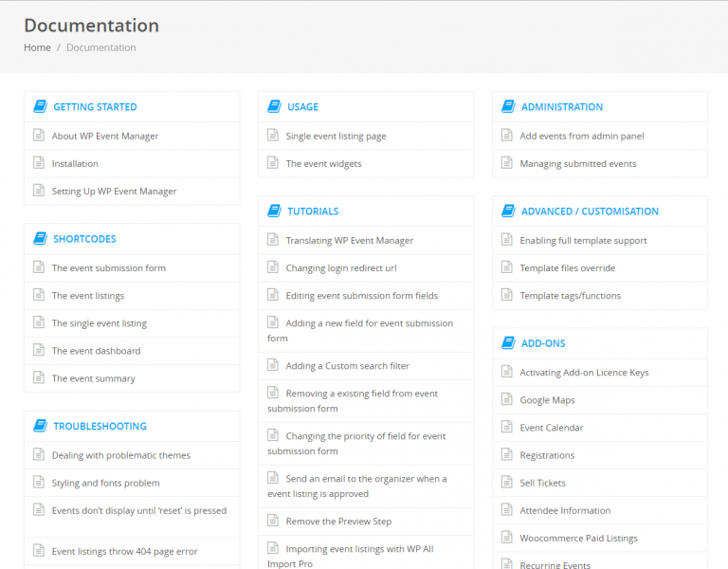Click the document icon beside About WP Event Manager
This screenshot has height=569, width=728.
39,136
